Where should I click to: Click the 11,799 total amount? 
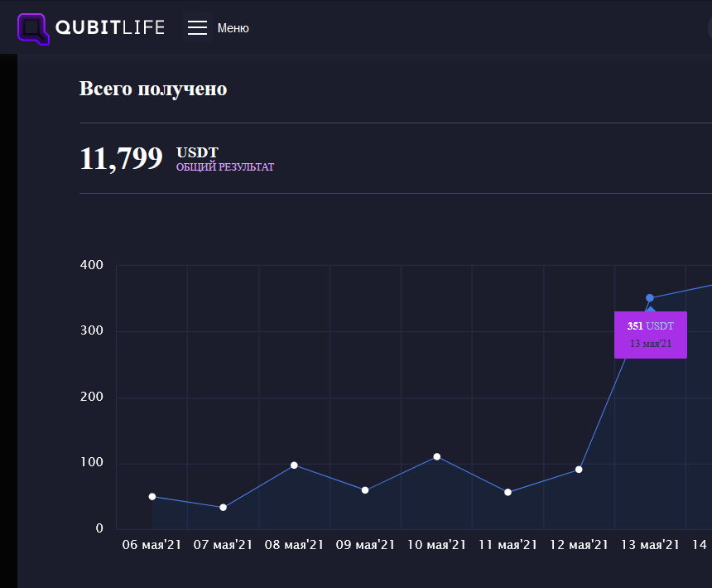click(x=121, y=158)
